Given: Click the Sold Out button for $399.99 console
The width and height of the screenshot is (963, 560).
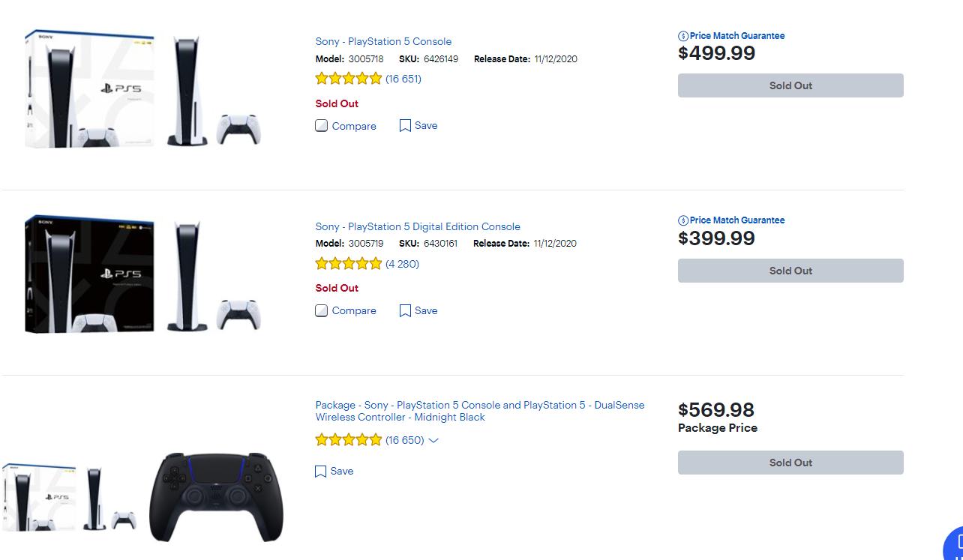Looking at the screenshot, I should [x=790, y=271].
